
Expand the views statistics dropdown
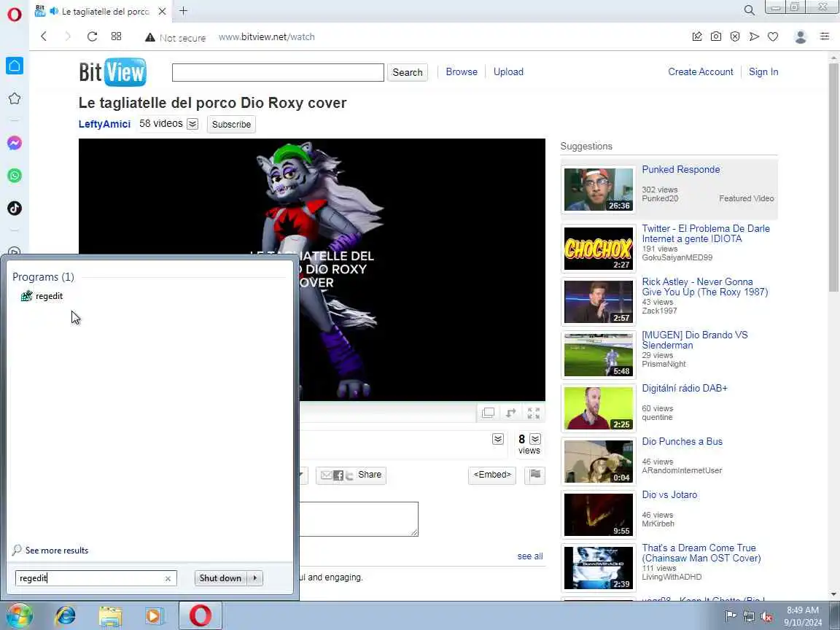(535, 439)
